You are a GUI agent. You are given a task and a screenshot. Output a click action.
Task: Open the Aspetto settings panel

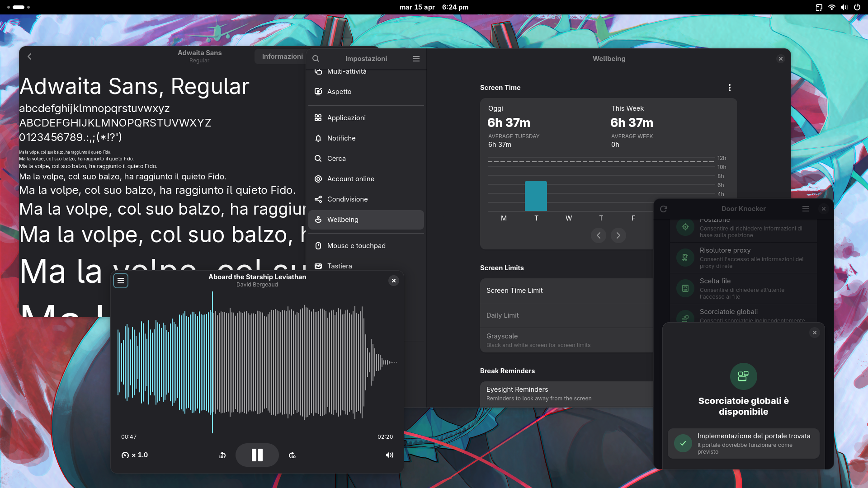(366, 92)
